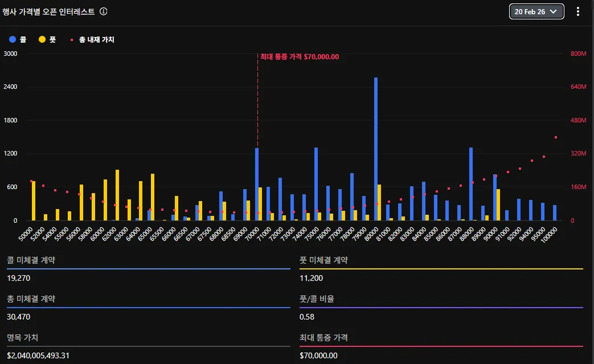This screenshot has height=364, width=594.
Task: Click the 콜 미체결 계약 value 19,270
Action: [18, 278]
